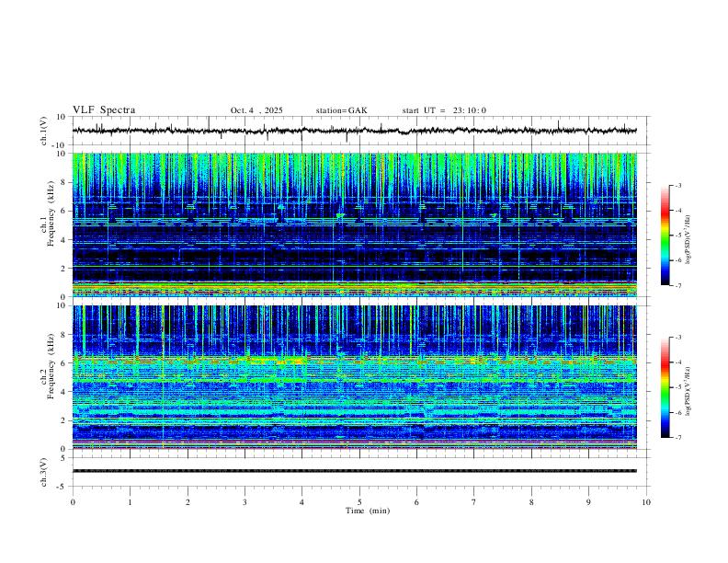This screenshot has width=728, height=563.
Task: Click the date "Oct. 4, 2025"
Action: click(x=256, y=110)
